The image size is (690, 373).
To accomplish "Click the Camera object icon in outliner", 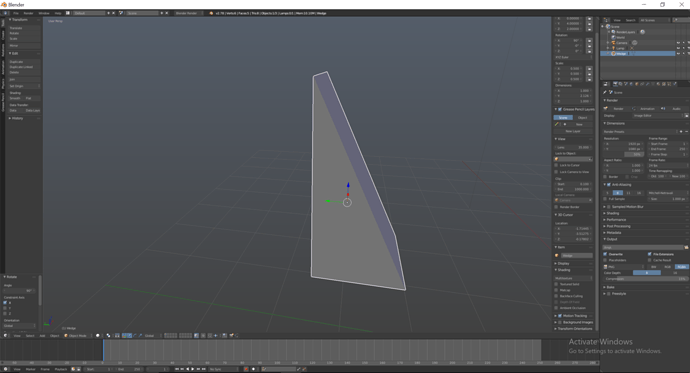I will (x=613, y=43).
